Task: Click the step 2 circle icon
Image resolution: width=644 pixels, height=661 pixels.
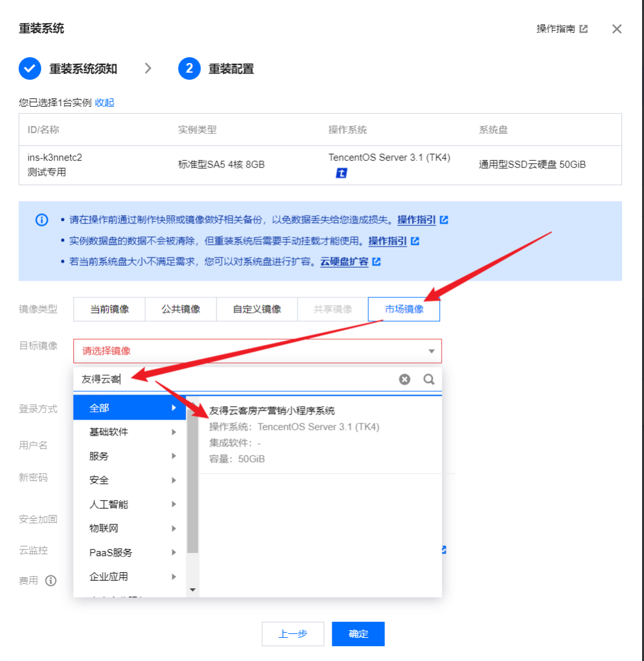Action: pos(189,68)
